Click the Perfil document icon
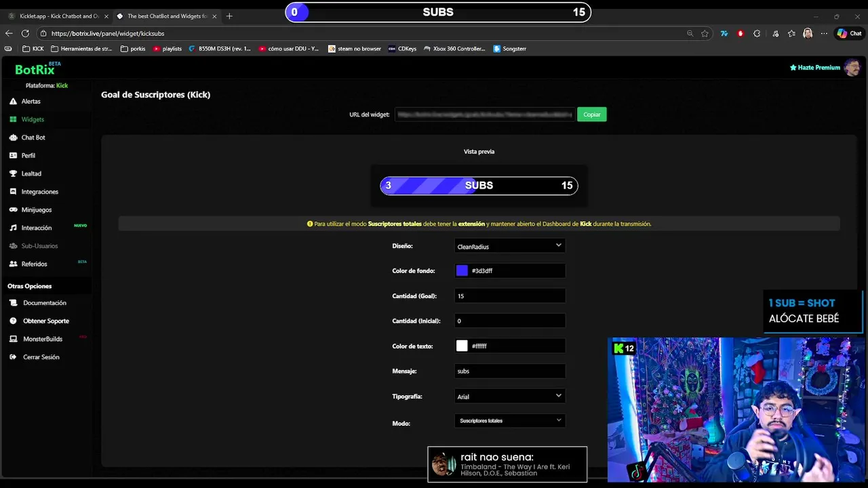The height and width of the screenshot is (488, 868). [x=13, y=155]
